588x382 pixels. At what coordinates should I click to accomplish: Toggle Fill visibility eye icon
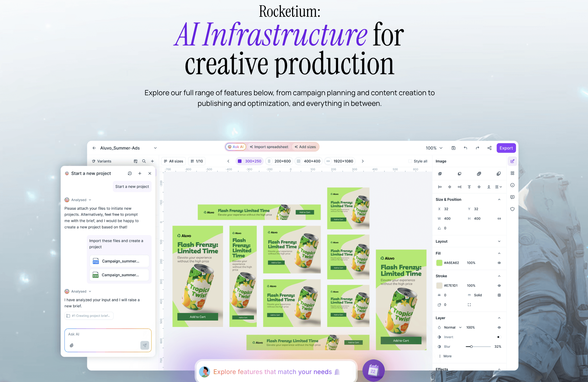pos(499,263)
